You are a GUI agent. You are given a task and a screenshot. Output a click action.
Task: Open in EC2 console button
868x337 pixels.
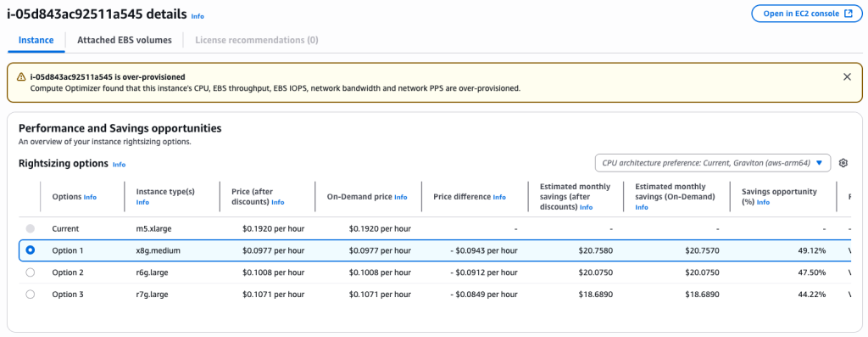click(x=807, y=14)
